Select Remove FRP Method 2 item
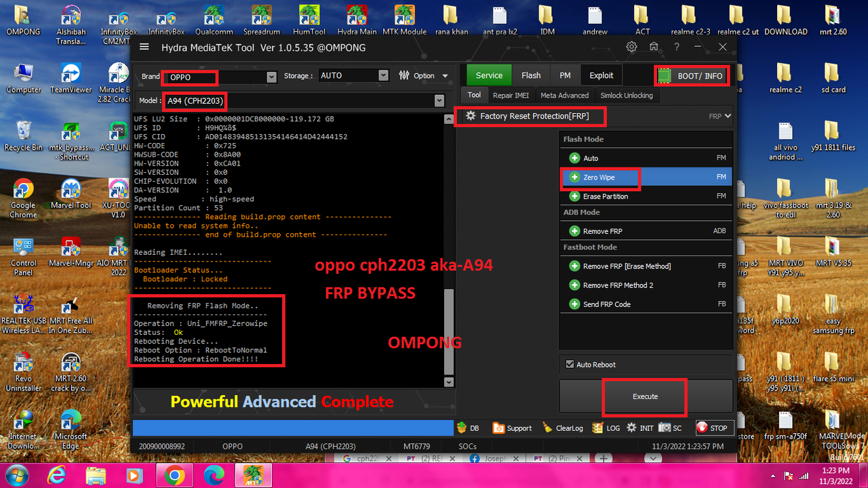868x488 pixels. (x=646, y=285)
